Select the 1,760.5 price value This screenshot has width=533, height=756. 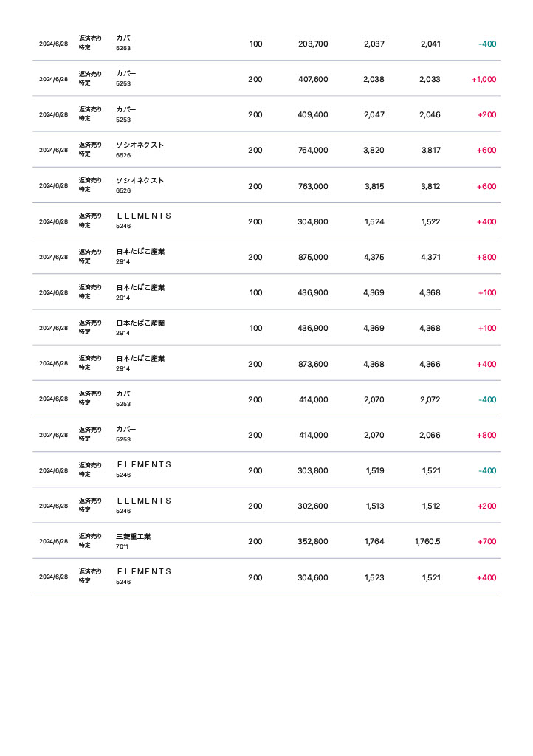[427, 542]
